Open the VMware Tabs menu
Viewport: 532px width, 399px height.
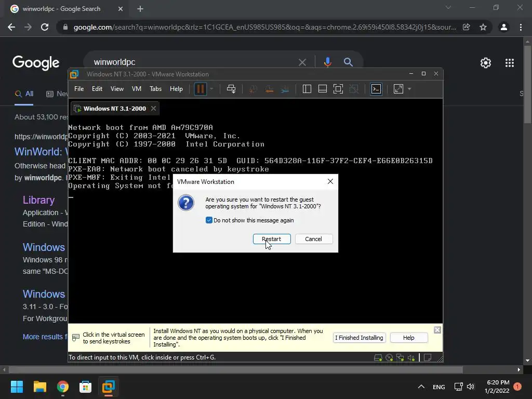pyautogui.click(x=155, y=88)
